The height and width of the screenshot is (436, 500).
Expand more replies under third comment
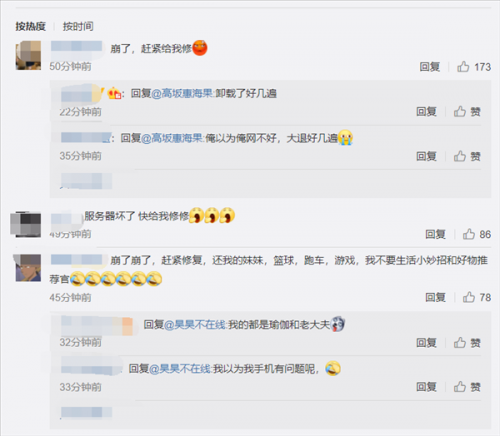[86, 412]
